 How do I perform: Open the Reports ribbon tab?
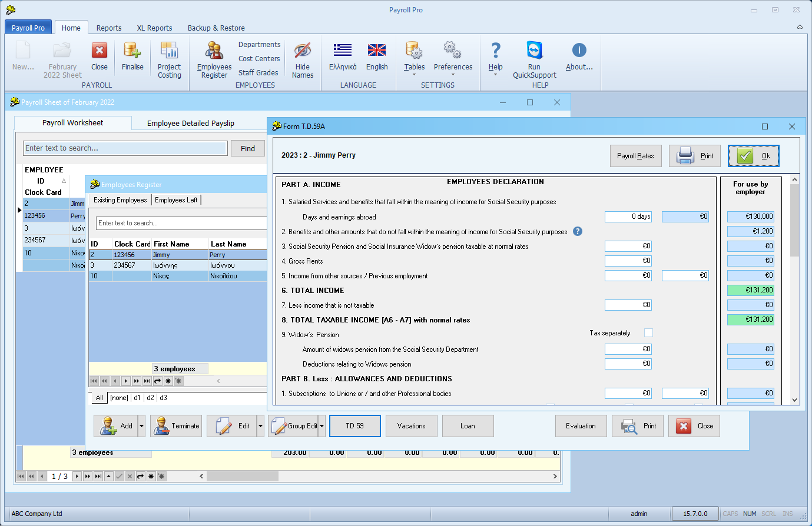coord(109,28)
